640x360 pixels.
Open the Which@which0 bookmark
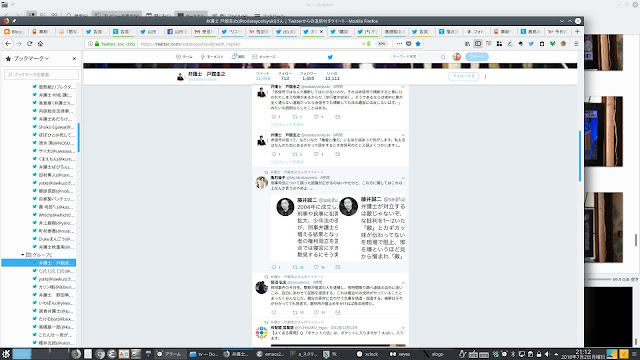coord(53,215)
